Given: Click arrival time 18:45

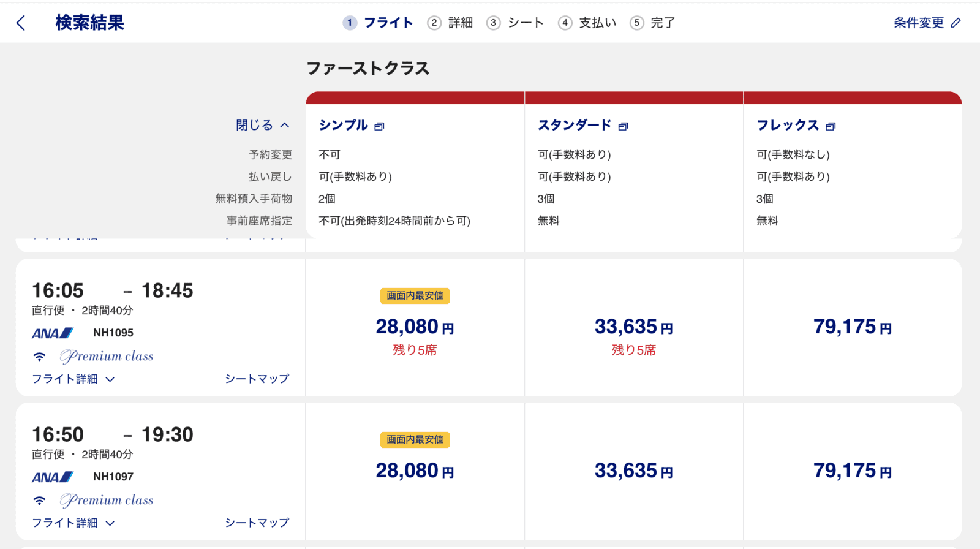Looking at the screenshot, I should coord(167,291).
